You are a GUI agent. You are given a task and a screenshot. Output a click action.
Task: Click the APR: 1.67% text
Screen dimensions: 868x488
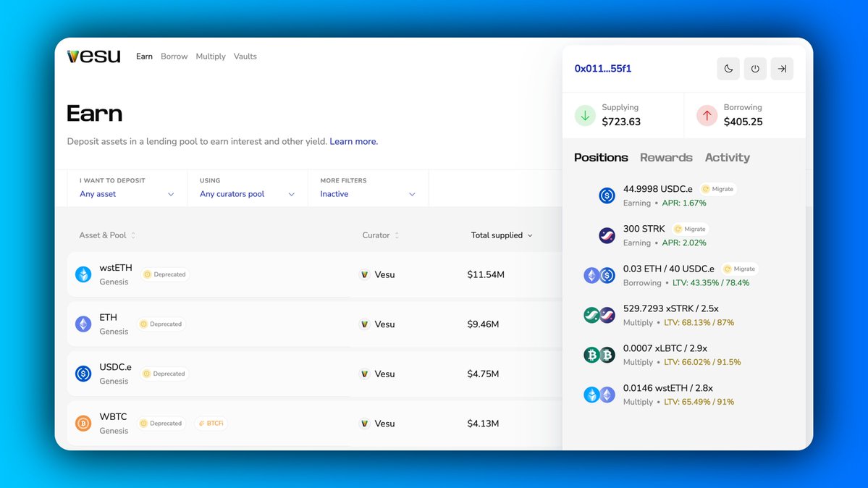(683, 203)
